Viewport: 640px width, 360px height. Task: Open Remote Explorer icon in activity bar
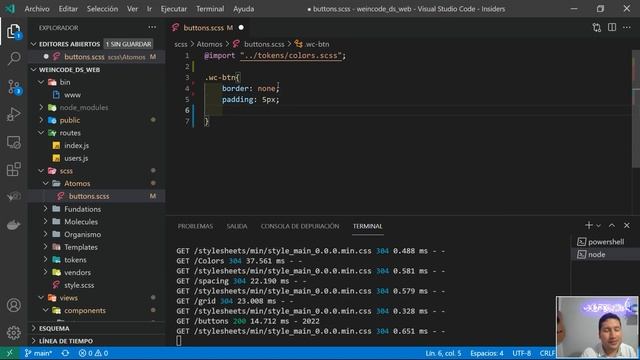tap(13, 142)
